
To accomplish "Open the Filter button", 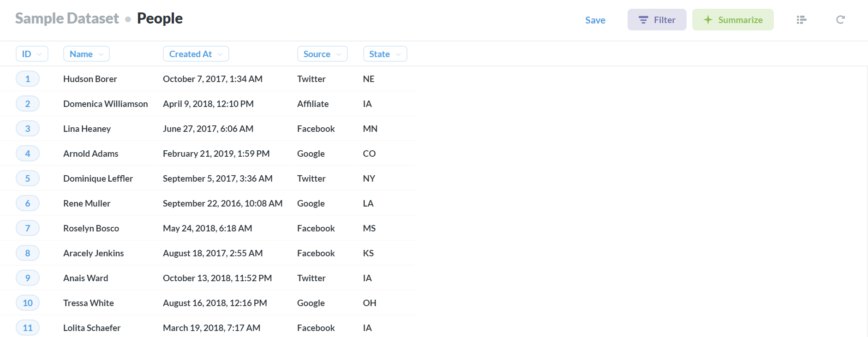I will click(x=657, y=20).
